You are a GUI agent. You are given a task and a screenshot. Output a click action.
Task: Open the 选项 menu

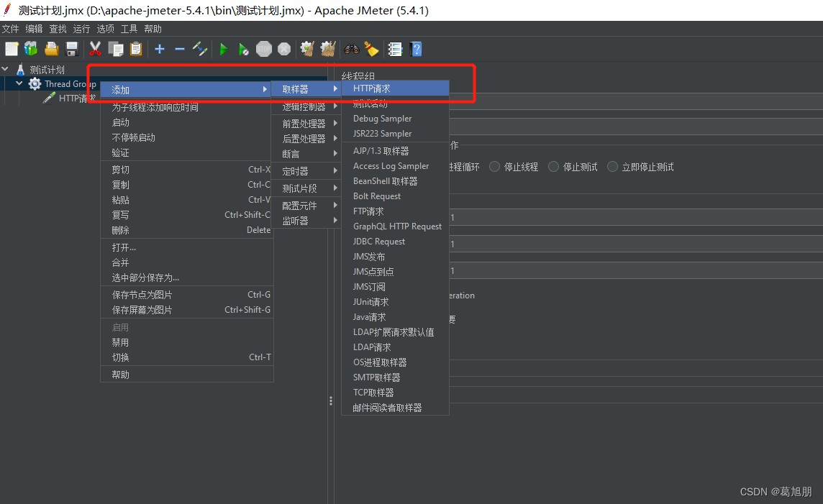coord(105,29)
